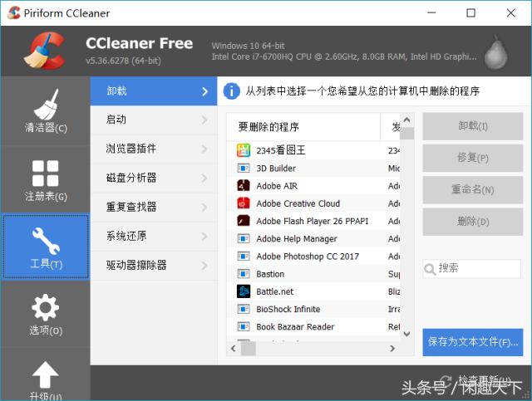Select the Adobe AIR row

[x=313, y=186]
